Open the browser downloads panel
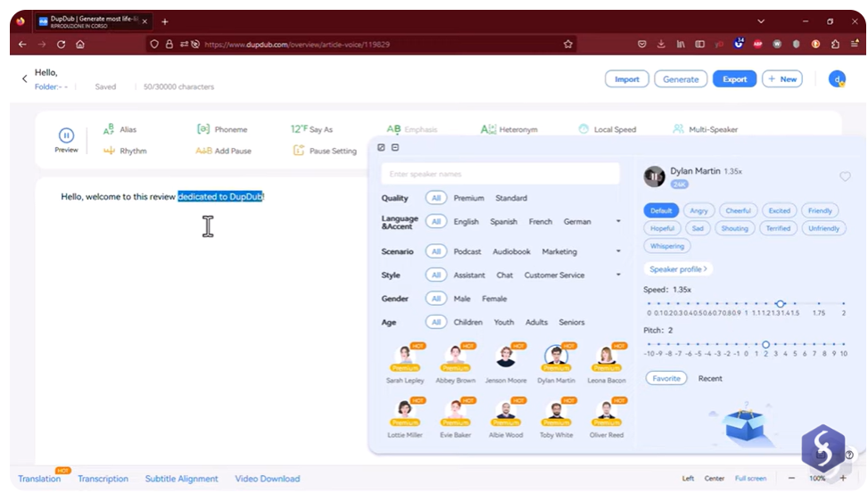This screenshot has height=501, width=868. 661,45
